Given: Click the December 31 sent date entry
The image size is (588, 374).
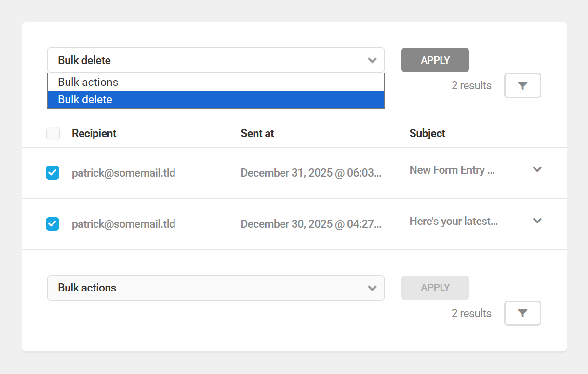Looking at the screenshot, I should pos(311,172).
